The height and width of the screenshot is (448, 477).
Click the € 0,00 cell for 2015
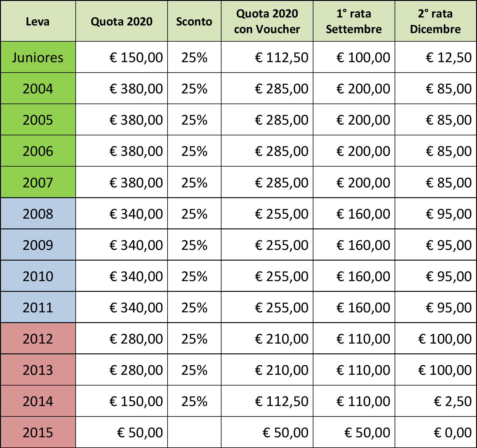[x=436, y=432]
